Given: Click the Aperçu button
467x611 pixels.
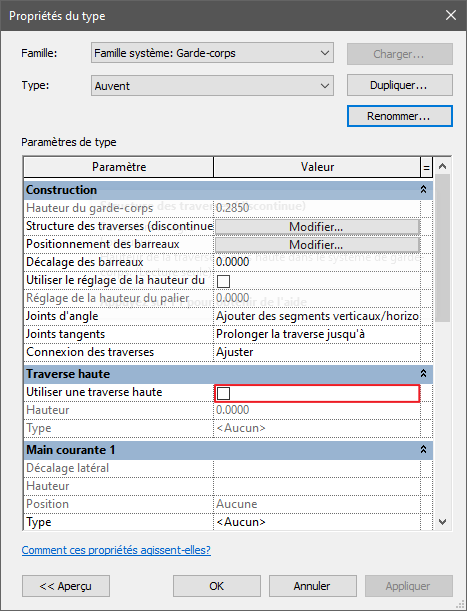Looking at the screenshot, I should tap(66, 586).
